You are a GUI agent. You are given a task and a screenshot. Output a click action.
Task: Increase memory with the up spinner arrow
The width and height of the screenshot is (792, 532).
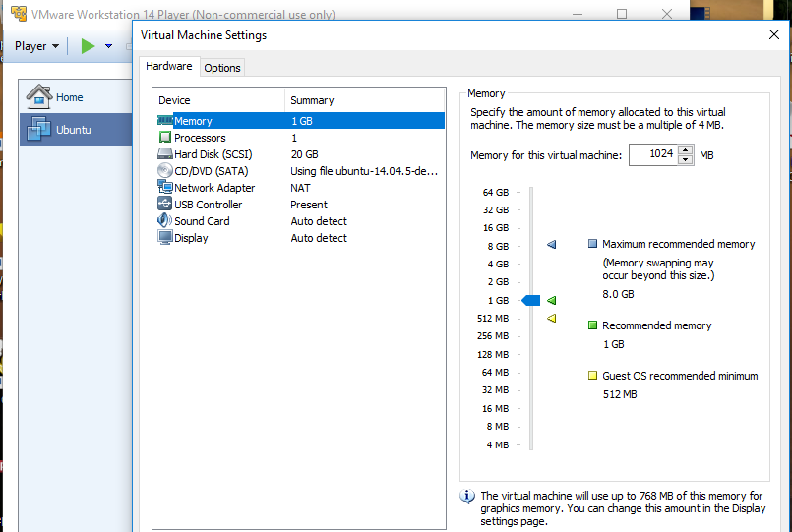coord(686,150)
